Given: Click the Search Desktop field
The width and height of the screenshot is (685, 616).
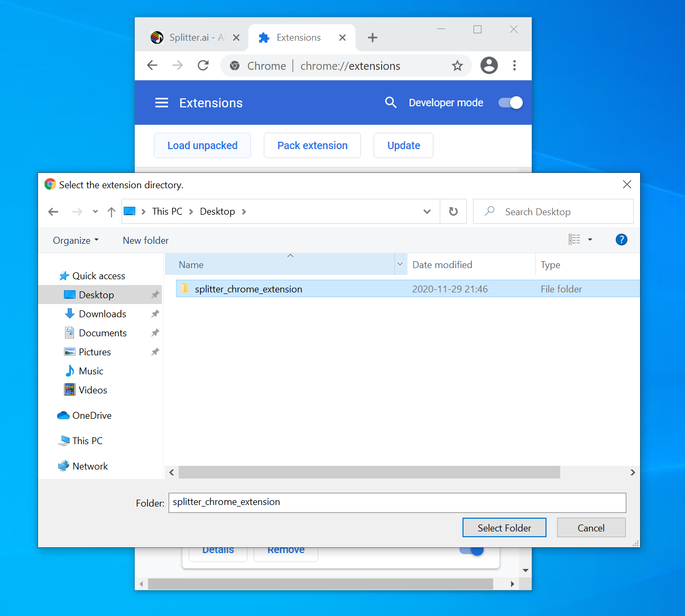Looking at the screenshot, I should (560, 212).
